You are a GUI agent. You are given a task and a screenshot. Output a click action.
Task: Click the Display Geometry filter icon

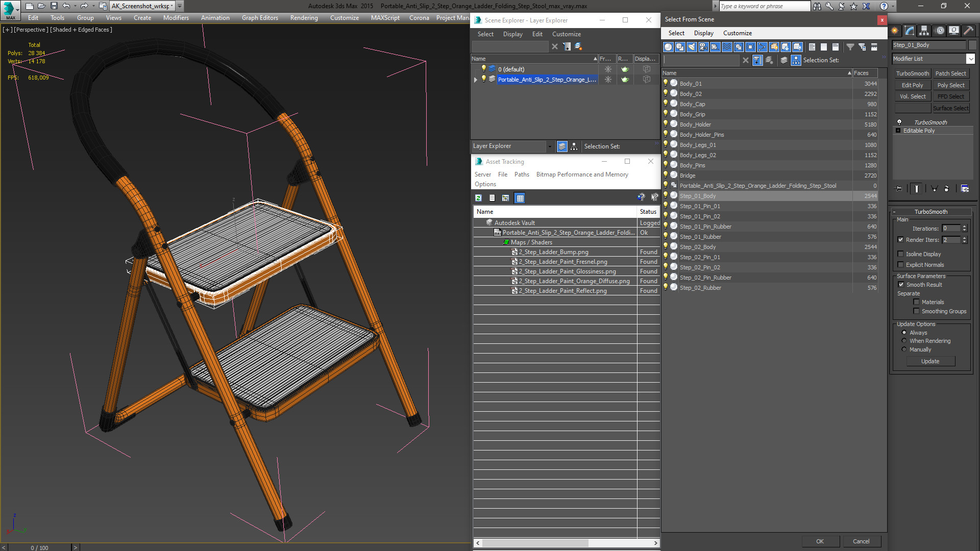tap(668, 47)
